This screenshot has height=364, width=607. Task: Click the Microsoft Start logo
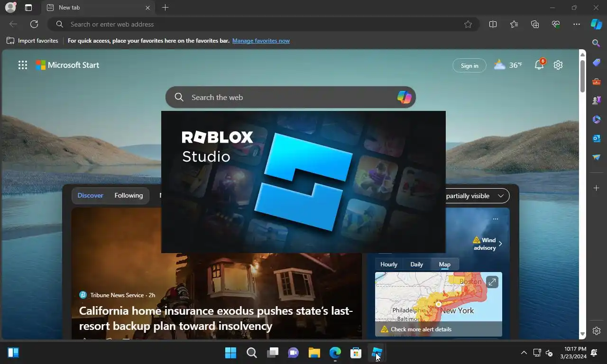click(67, 65)
